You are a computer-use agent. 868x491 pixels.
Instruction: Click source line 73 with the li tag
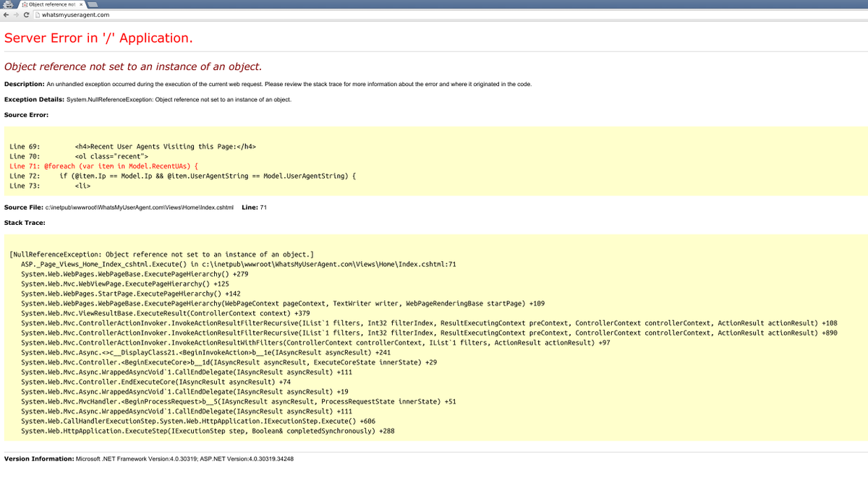[x=50, y=186]
